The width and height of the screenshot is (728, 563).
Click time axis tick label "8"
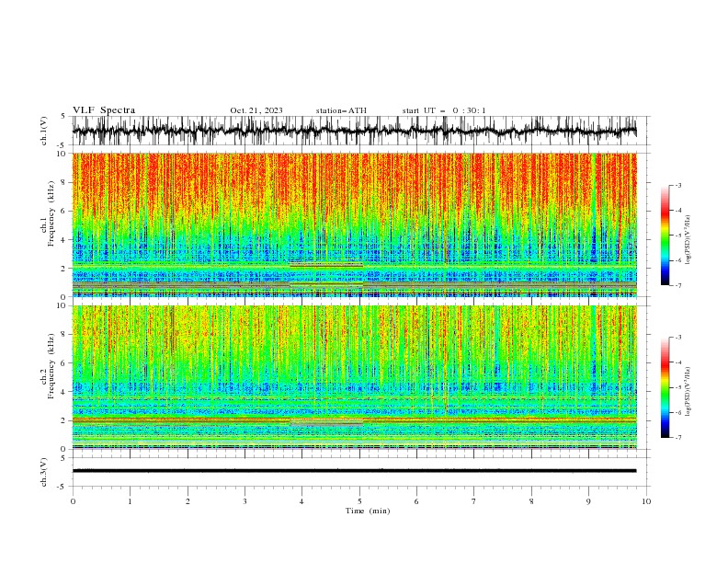click(x=531, y=501)
